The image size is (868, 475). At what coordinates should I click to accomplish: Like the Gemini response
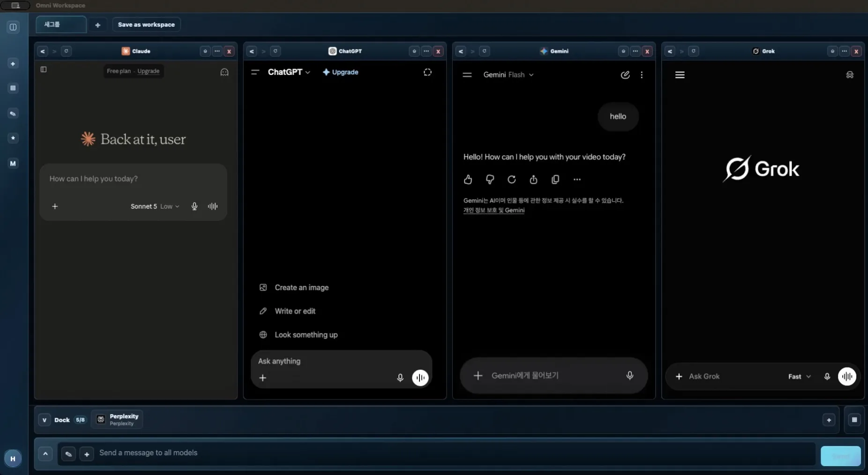[x=468, y=179]
